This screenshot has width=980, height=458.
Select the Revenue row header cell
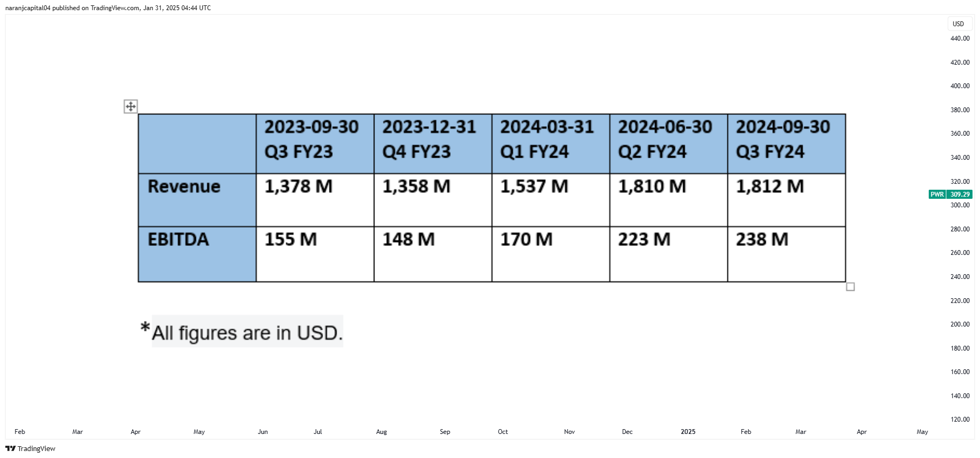point(197,200)
